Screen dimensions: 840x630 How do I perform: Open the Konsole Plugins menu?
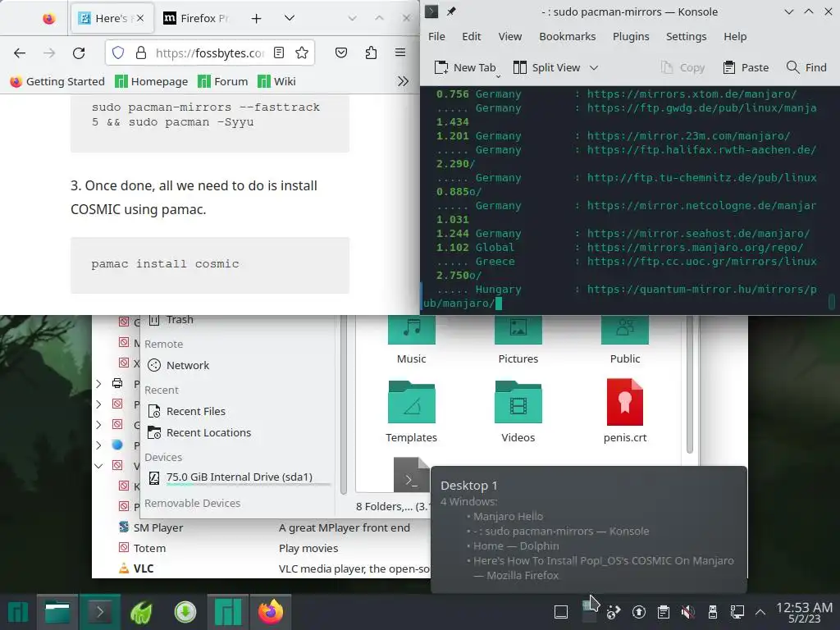[631, 36]
